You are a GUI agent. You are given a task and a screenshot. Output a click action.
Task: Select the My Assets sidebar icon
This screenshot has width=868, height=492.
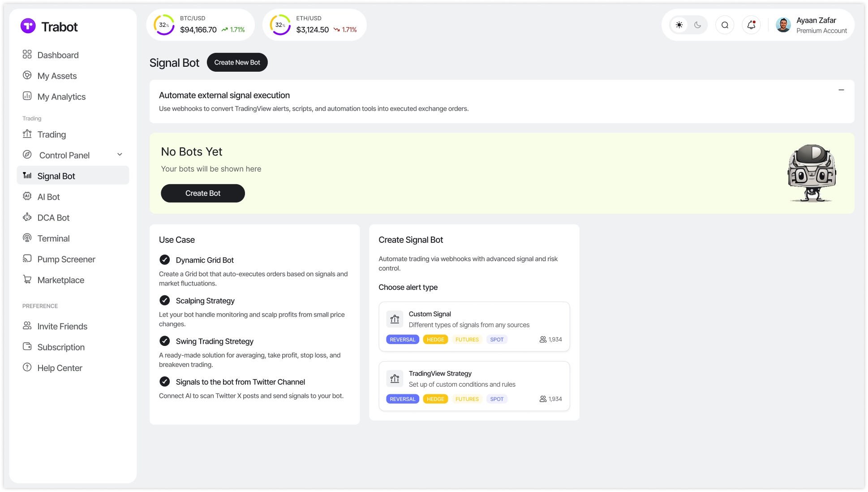pyautogui.click(x=27, y=75)
